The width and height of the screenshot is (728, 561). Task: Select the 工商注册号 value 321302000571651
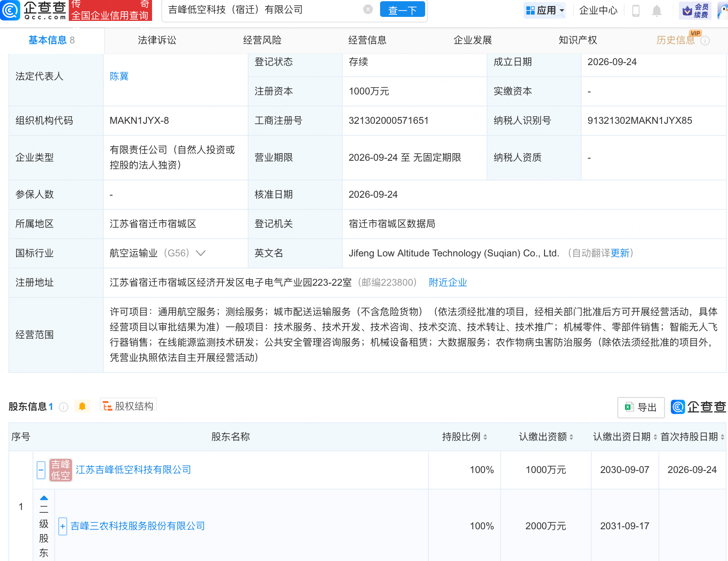pos(389,121)
